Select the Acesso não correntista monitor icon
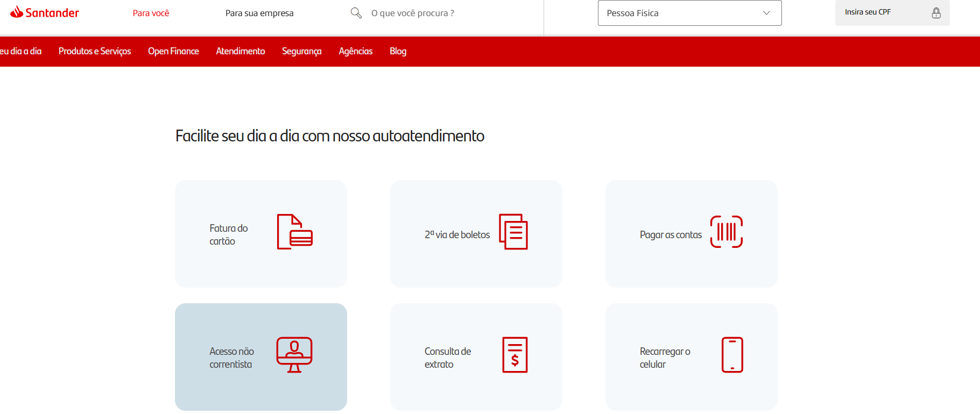The image size is (980, 414). (x=294, y=355)
